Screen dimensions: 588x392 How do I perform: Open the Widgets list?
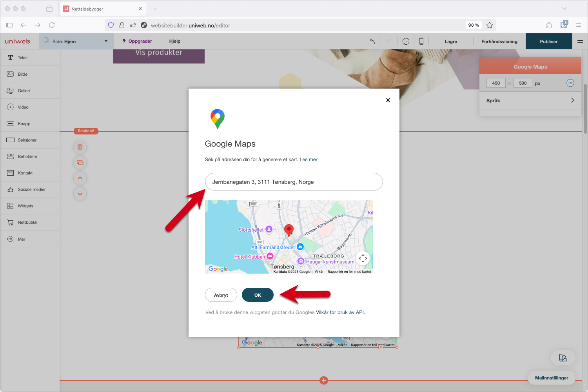tap(30, 206)
